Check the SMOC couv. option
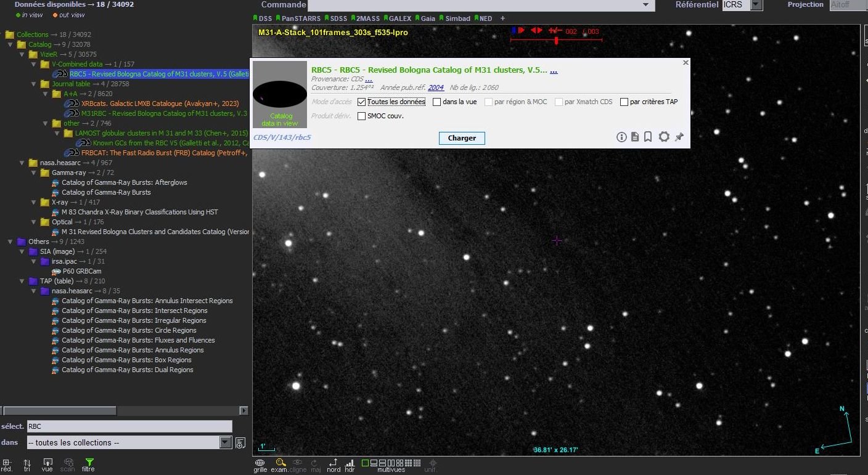 pyautogui.click(x=361, y=116)
